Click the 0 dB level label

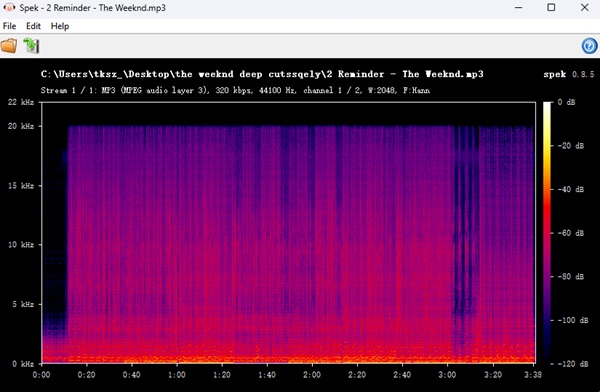[566, 102]
